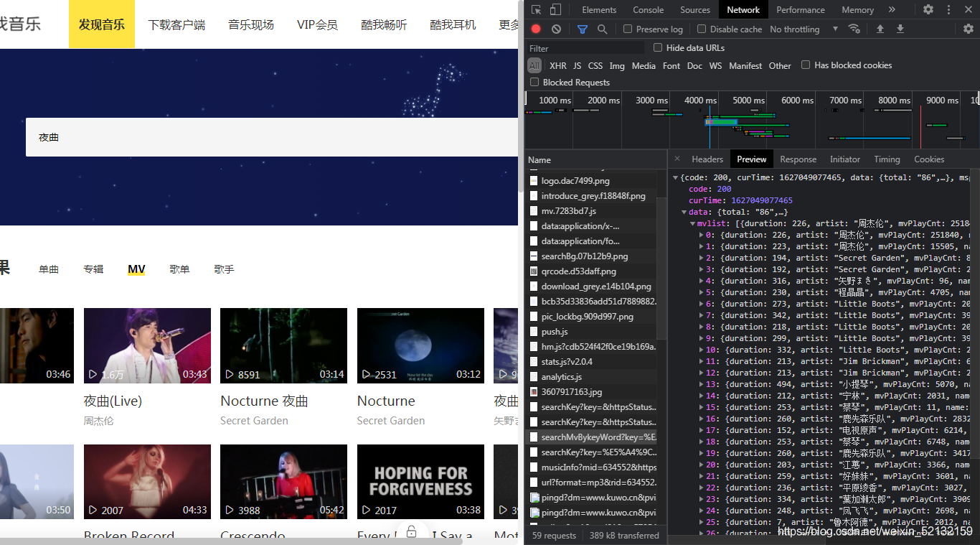Screen dimensions: 980x545
Task: Expand mvlist item 0 in the preview
Action: pyautogui.click(x=702, y=235)
